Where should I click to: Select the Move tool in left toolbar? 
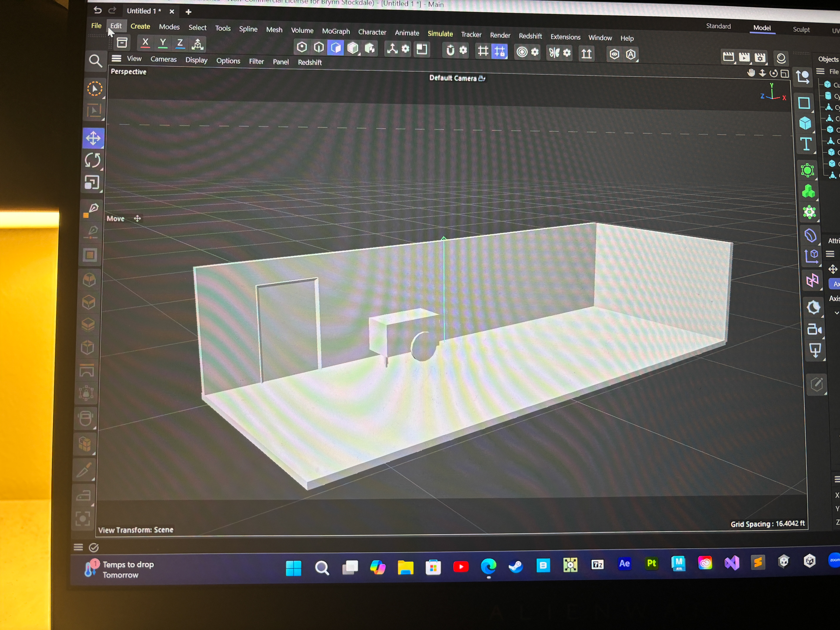coord(93,138)
